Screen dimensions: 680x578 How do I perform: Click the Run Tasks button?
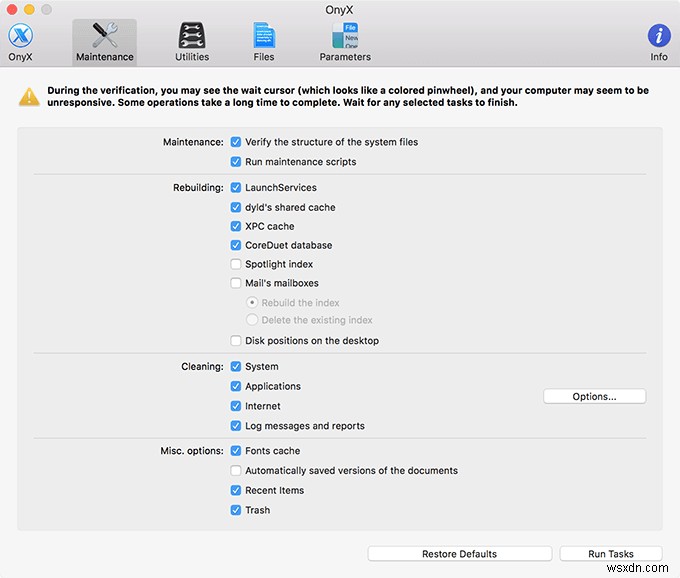point(611,554)
